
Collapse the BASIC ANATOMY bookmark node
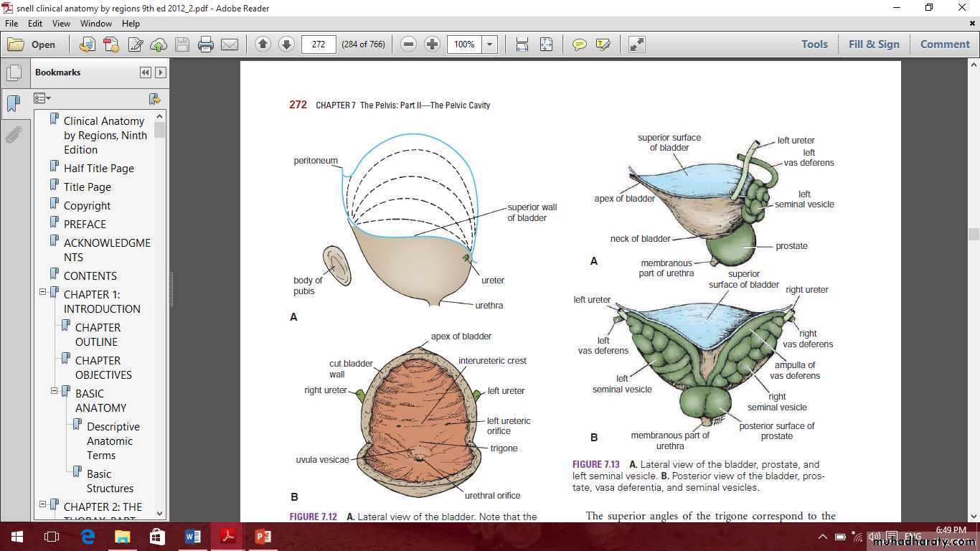(x=55, y=391)
